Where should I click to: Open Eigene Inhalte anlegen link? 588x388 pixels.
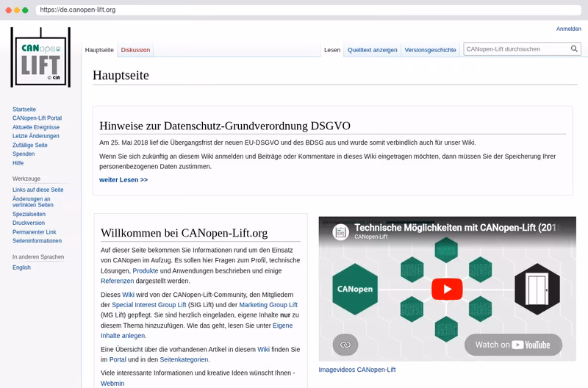pos(196,330)
